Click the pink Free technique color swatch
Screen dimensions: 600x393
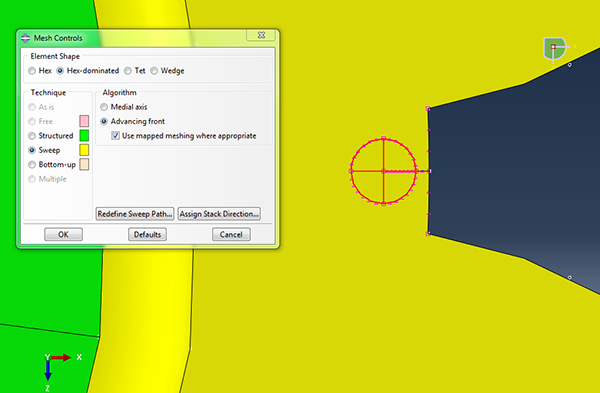click(84, 121)
